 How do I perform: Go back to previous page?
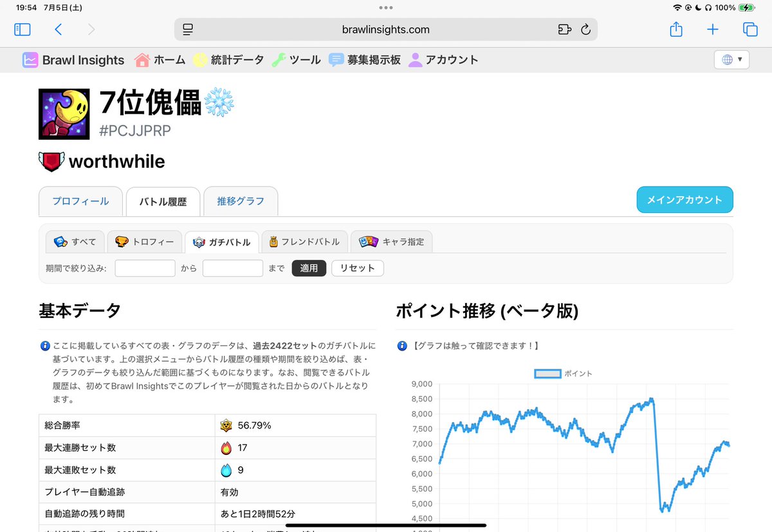click(x=59, y=29)
